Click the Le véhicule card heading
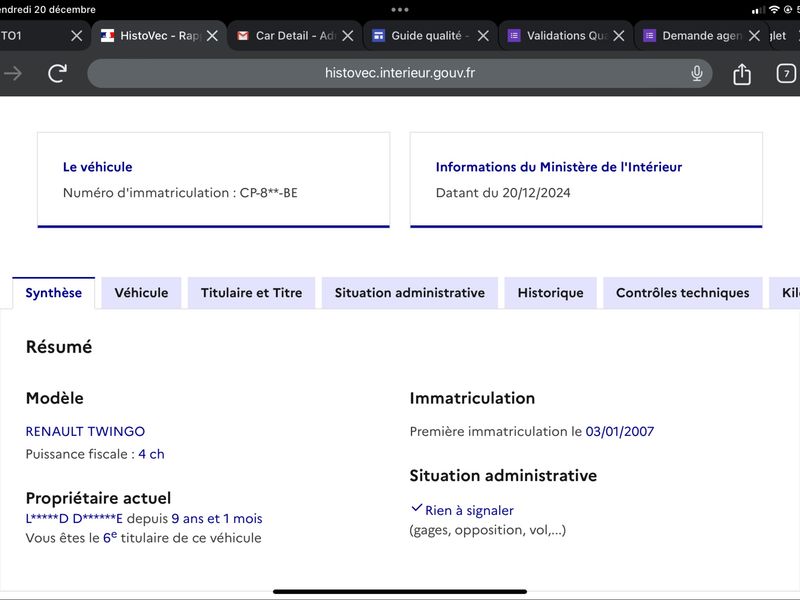The image size is (800, 600). pyautogui.click(x=97, y=167)
